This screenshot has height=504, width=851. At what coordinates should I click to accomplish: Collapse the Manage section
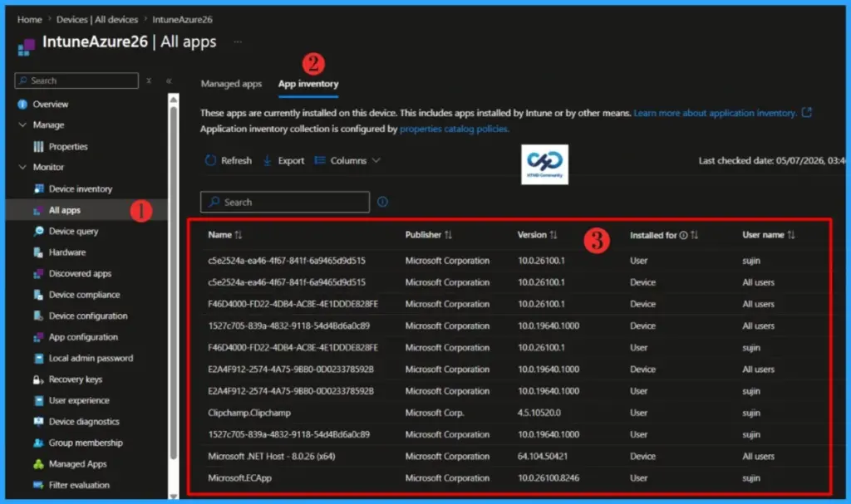point(22,125)
